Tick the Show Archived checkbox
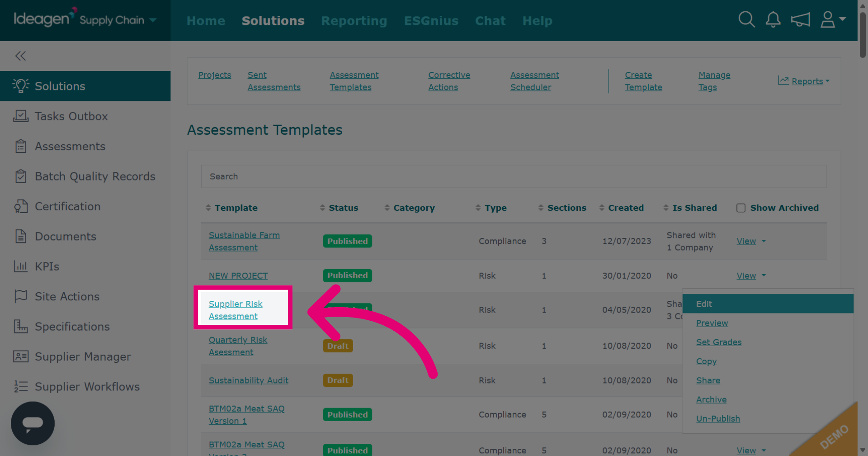The width and height of the screenshot is (868, 456). pyautogui.click(x=741, y=208)
